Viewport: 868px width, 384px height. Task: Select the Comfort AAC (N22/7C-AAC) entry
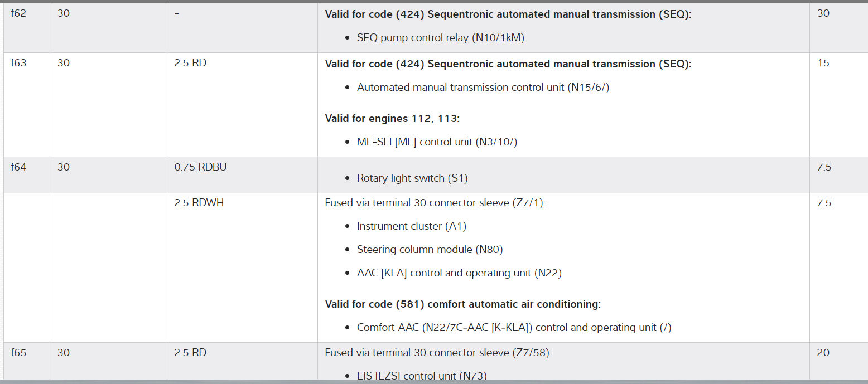coord(514,328)
